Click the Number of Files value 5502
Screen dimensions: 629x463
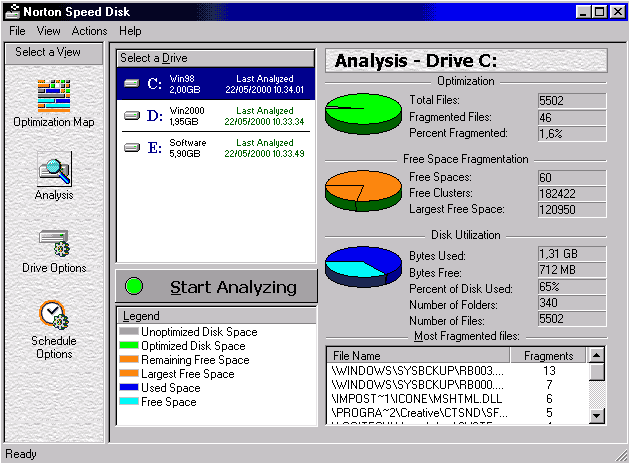tap(572, 319)
